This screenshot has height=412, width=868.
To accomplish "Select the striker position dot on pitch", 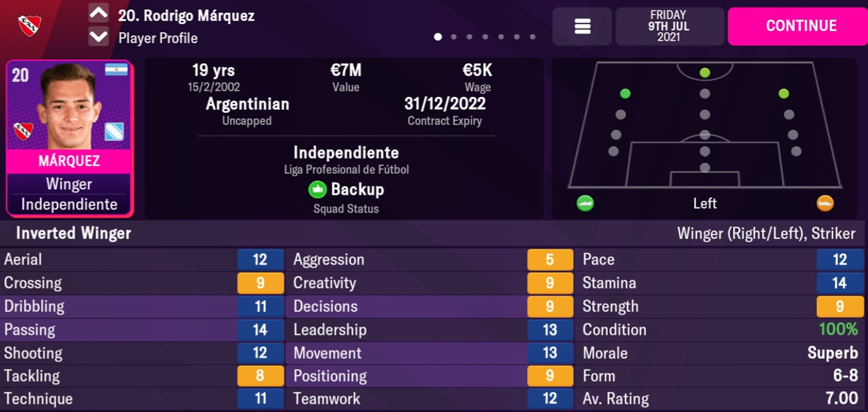I will click(x=704, y=73).
